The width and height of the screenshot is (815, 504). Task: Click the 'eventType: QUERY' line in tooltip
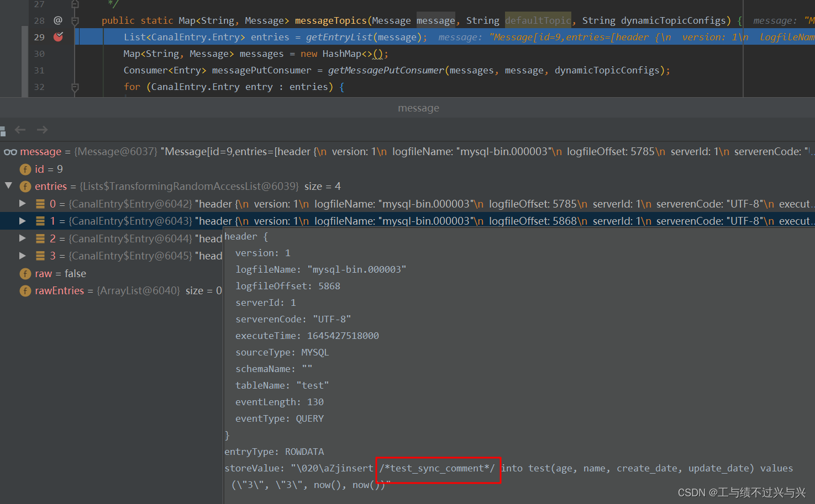pyautogui.click(x=280, y=418)
